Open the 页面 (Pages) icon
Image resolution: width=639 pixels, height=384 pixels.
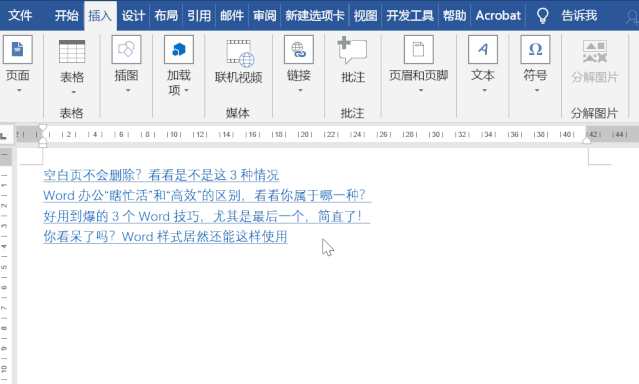(x=18, y=49)
